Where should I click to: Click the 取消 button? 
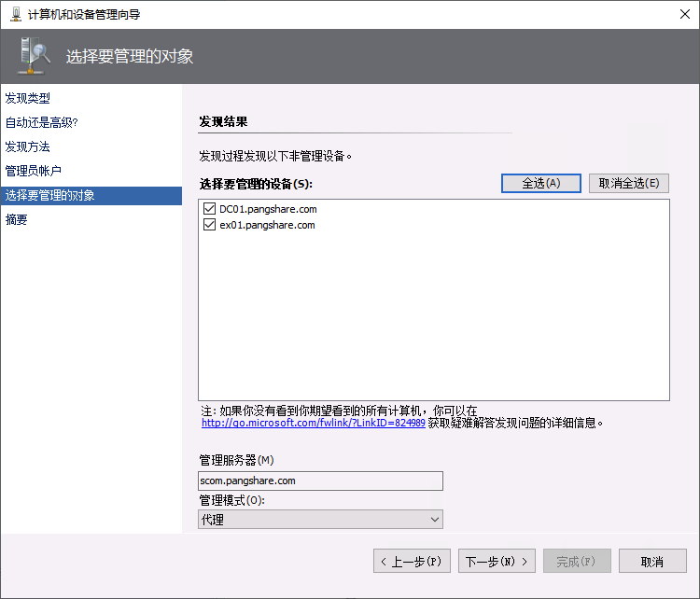(652, 561)
